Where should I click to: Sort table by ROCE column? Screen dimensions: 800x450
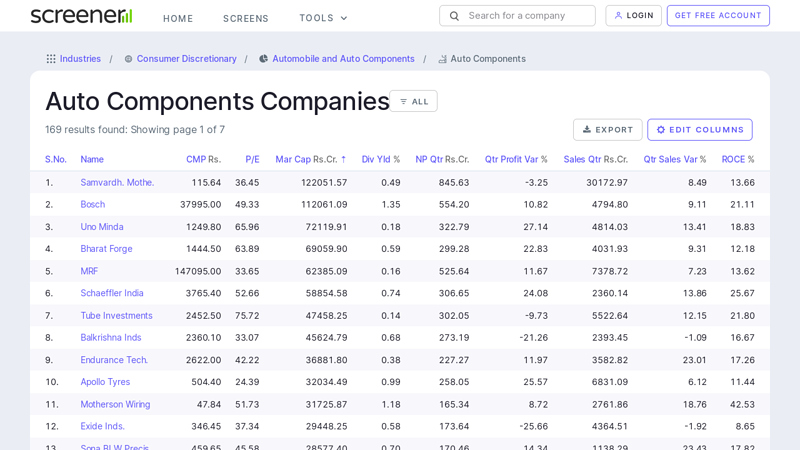[x=733, y=159]
